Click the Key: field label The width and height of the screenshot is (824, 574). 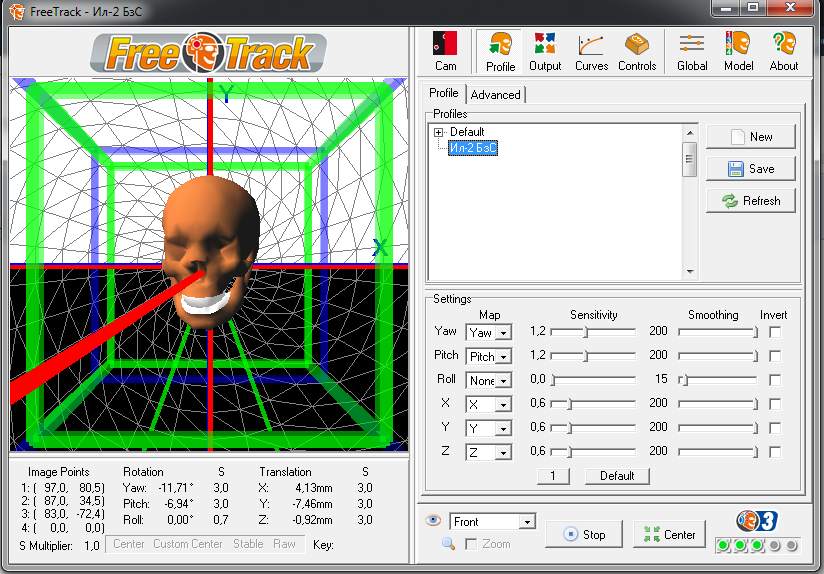point(323,545)
